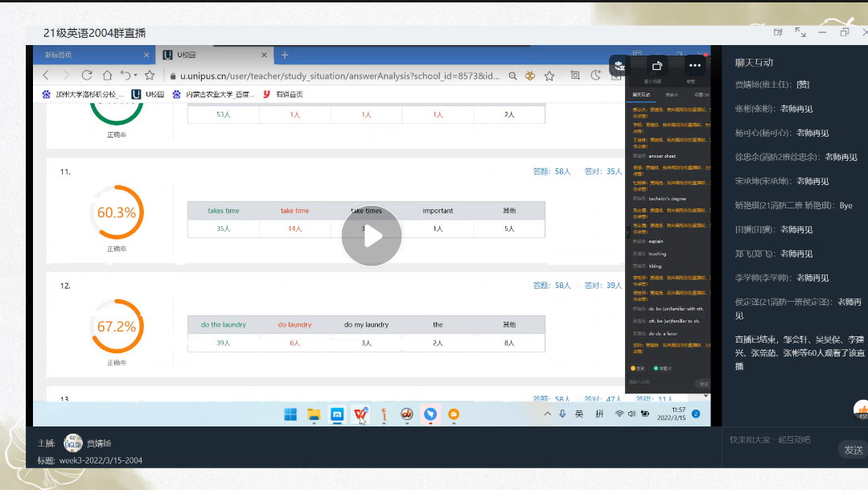Open the orange 'i' app in taskbar
Screen dimensions: 868x490
pyautogui.click(x=384, y=414)
